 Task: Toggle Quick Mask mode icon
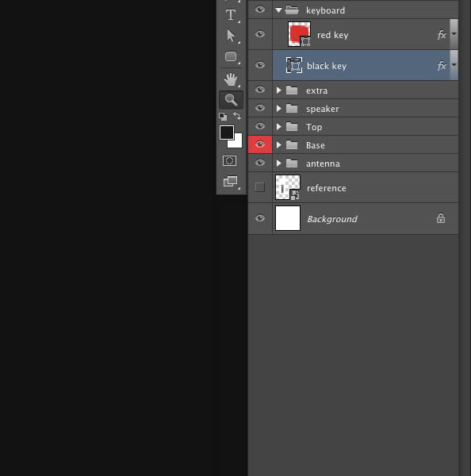click(229, 160)
